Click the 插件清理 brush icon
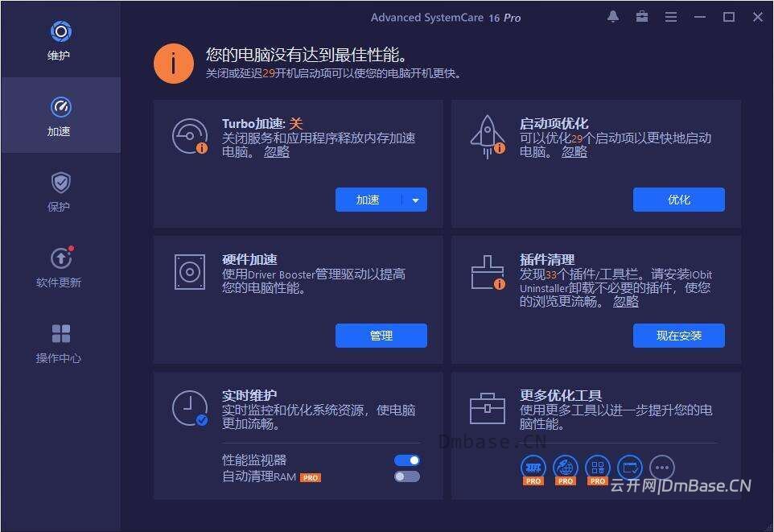774x532 pixels. click(488, 272)
